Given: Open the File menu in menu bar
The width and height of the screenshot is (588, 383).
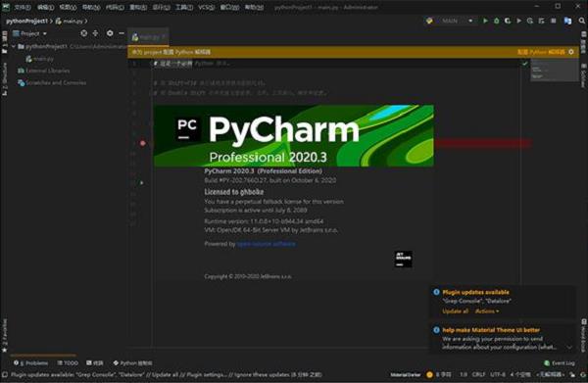Looking at the screenshot, I should point(23,7).
